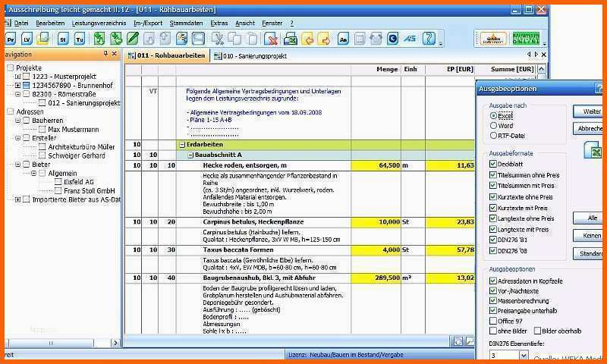Open the Leistungsverzeichnis menu
Image resolution: width=607 pixels, height=364 pixels.
tap(99, 24)
